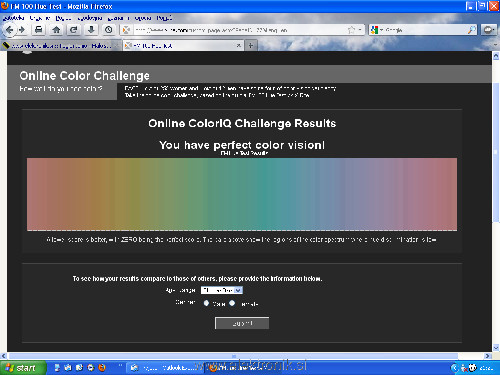Open the Home page toolbar icon
The image size is (500, 375).
pos(56,30)
